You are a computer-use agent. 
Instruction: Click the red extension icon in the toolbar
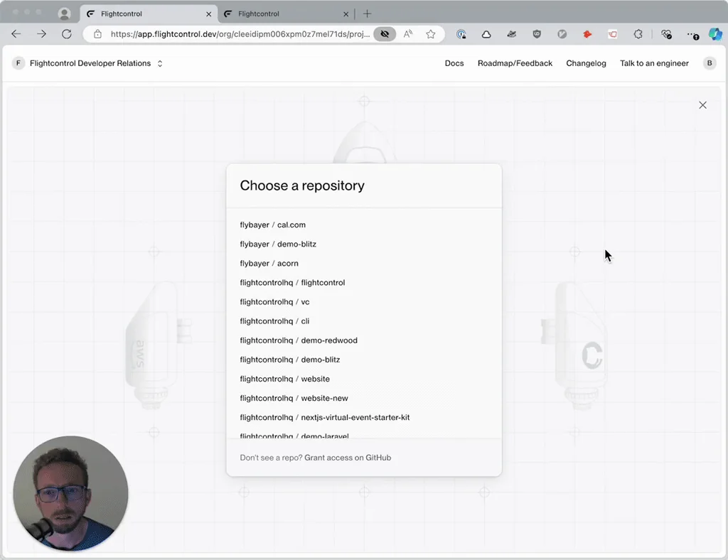click(587, 34)
